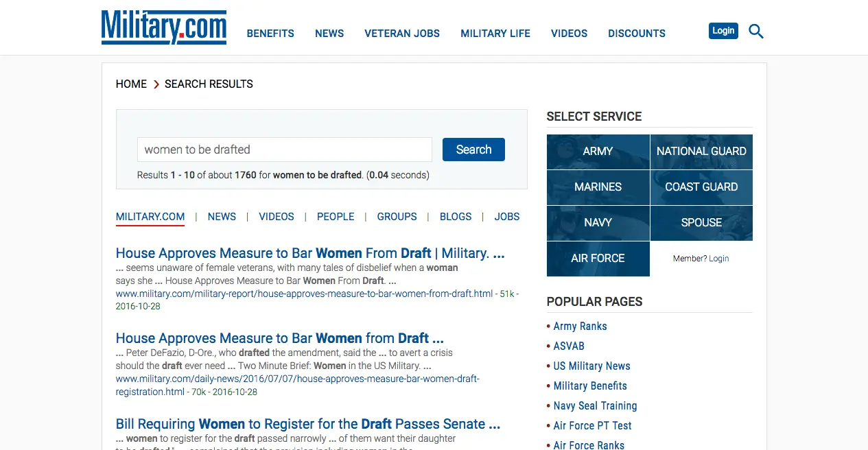This screenshot has width=868, height=450.
Task: Select the NATIONAL GUARD service tile
Action: click(701, 152)
